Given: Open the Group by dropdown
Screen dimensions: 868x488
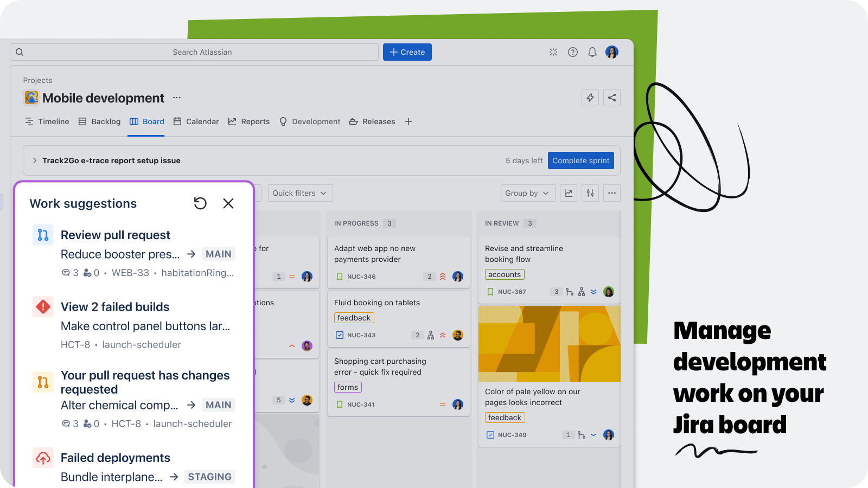Looking at the screenshot, I should pos(527,193).
